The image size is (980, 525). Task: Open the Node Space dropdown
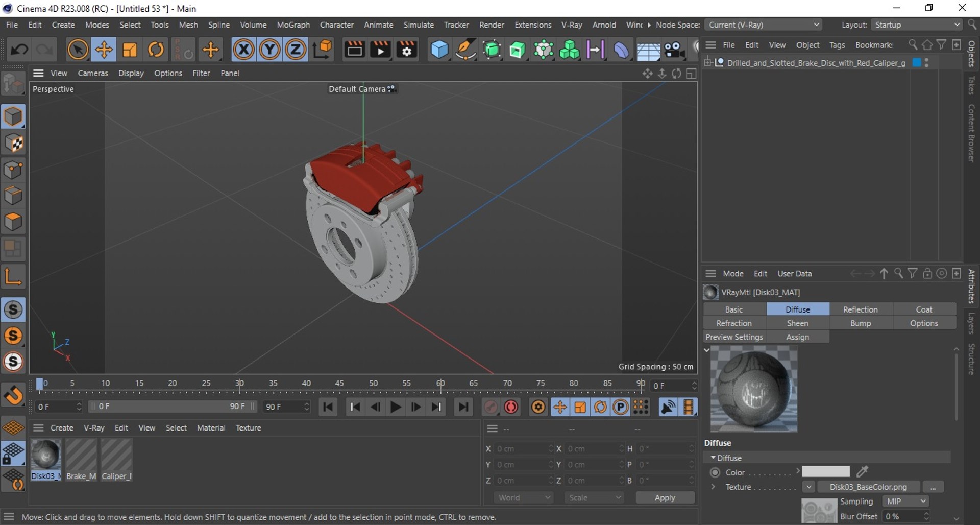[x=763, y=25]
